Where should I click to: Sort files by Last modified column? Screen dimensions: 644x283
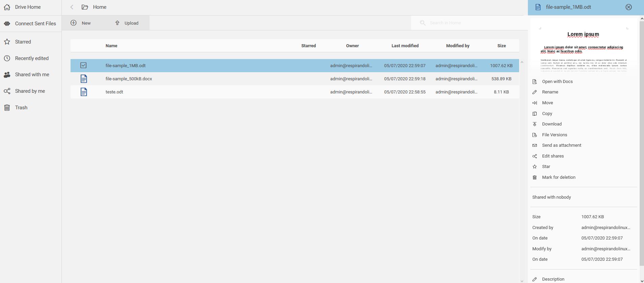click(405, 46)
